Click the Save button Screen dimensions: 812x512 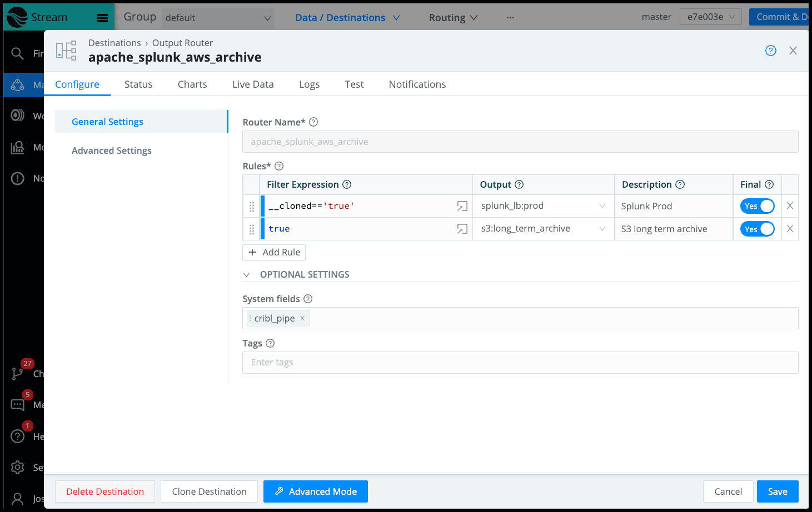(x=777, y=491)
